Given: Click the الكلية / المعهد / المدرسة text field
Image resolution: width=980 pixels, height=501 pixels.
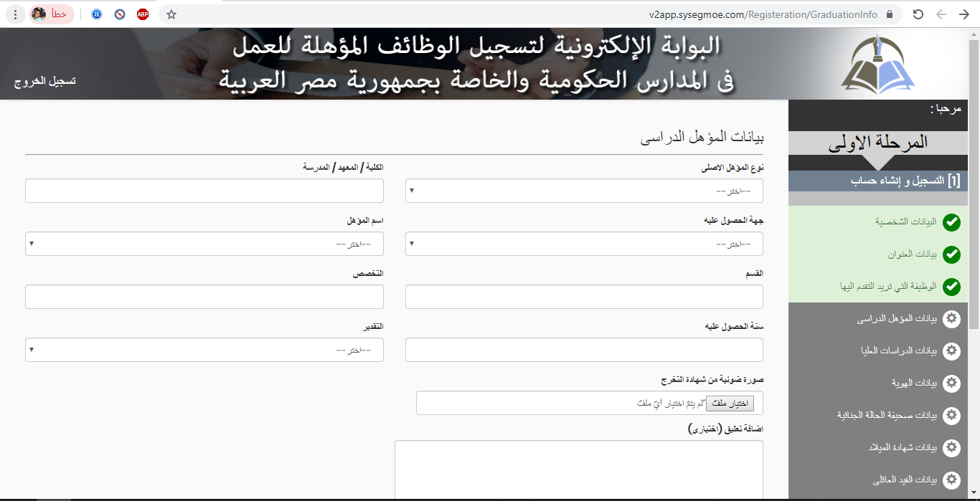Looking at the screenshot, I should click(x=204, y=191).
